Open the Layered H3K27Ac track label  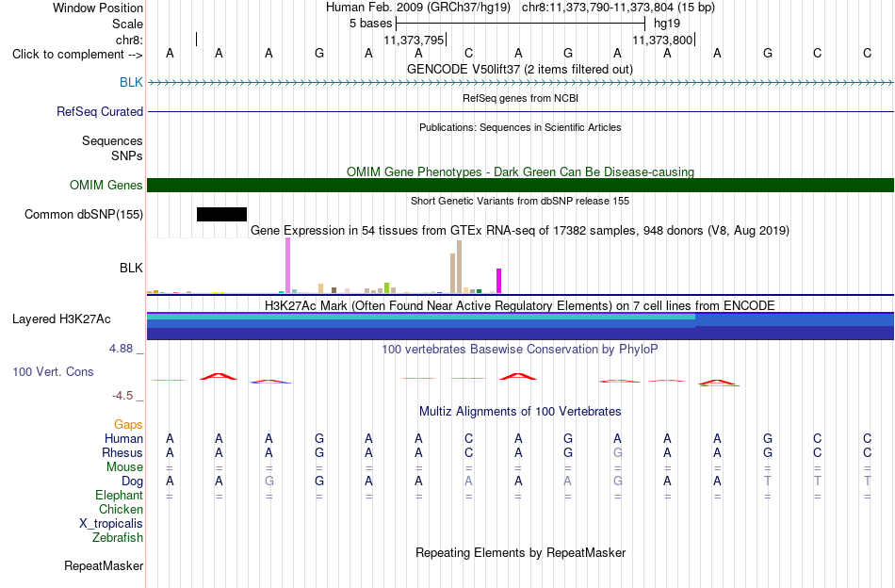[x=61, y=318]
